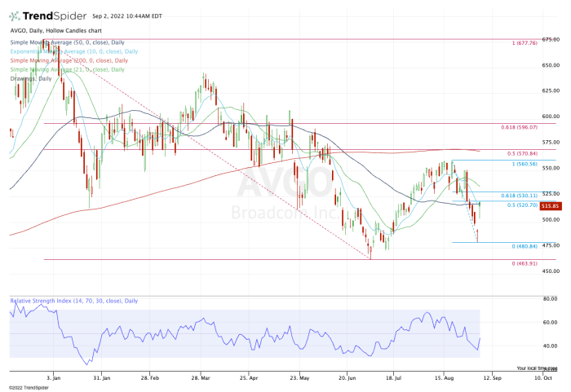Screen dimensions: 571x392
Task: Click the current price tag 515.85
Action: (x=551, y=206)
